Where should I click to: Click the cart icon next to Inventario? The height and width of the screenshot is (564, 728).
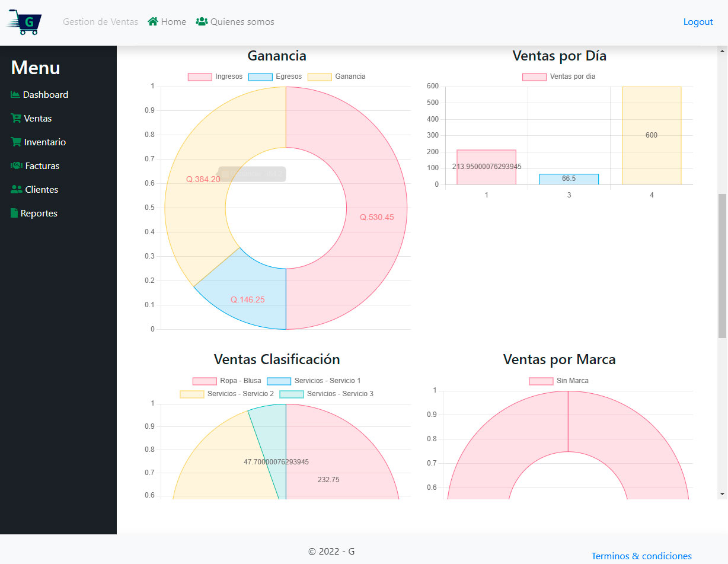(x=16, y=142)
